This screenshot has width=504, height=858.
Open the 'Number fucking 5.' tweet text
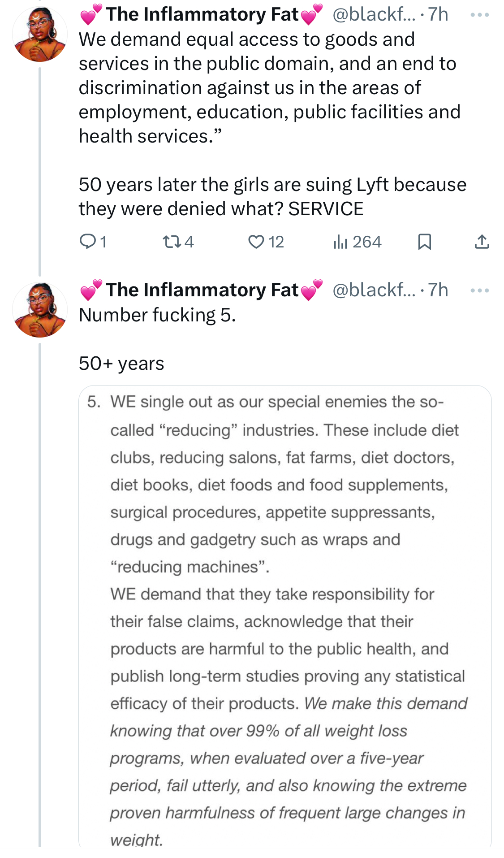click(x=157, y=315)
